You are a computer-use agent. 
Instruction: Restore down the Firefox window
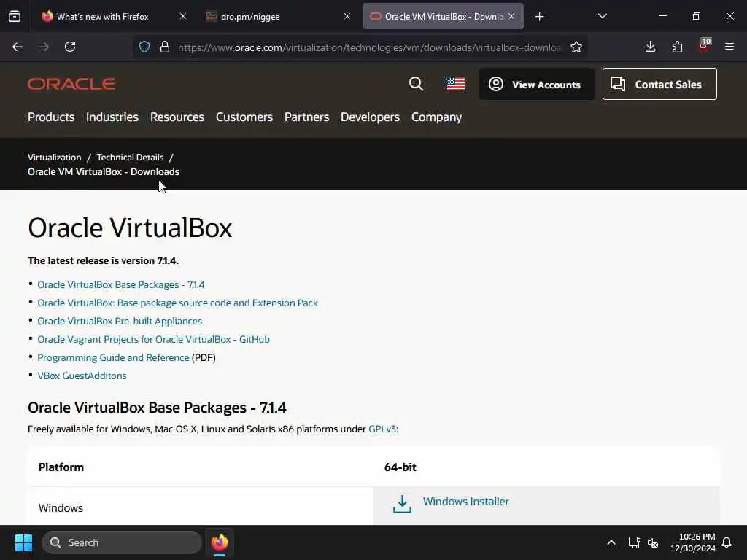pyautogui.click(x=697, y=16)
